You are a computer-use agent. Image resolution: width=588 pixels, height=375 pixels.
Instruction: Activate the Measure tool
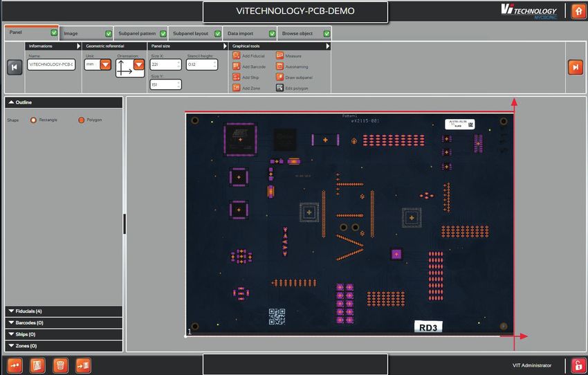(x=279, y=55)
